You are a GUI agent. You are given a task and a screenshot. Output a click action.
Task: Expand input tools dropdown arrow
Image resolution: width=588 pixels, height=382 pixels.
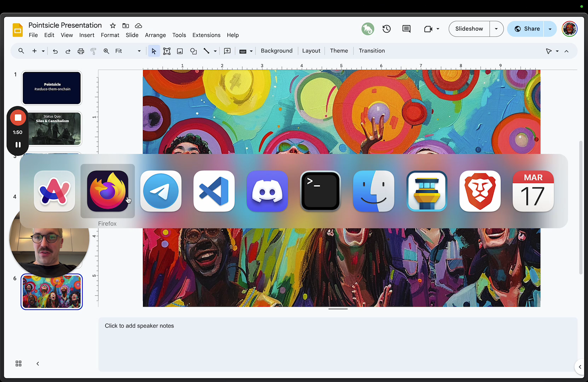pyautogui.click(x=251, y=51)
